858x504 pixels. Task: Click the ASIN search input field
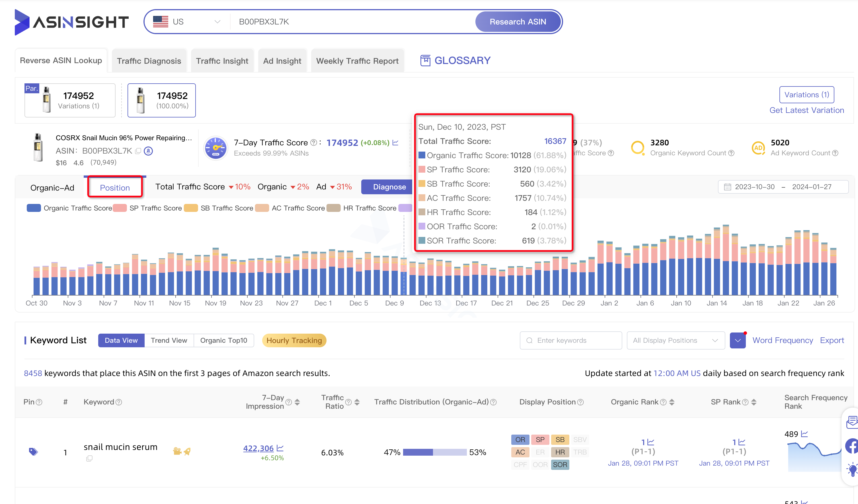click(x=352, y=22)
